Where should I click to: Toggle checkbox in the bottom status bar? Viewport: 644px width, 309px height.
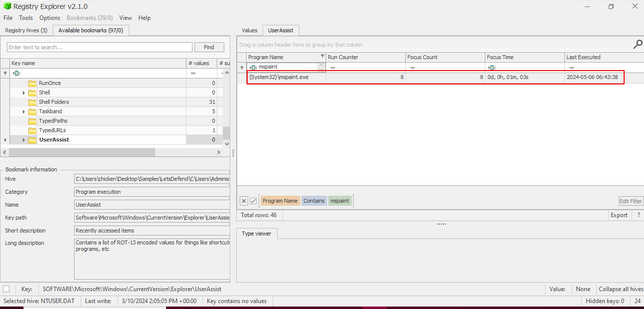coord(6,289)
